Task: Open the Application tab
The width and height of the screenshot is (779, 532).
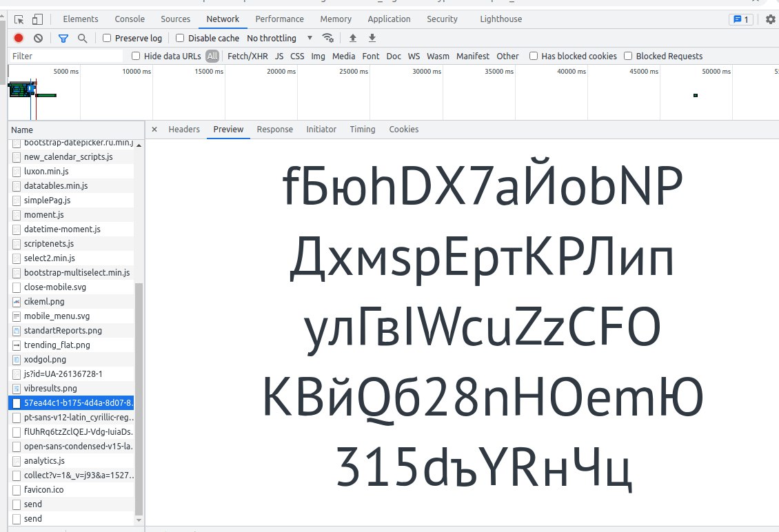Action: tap(389, 19)
